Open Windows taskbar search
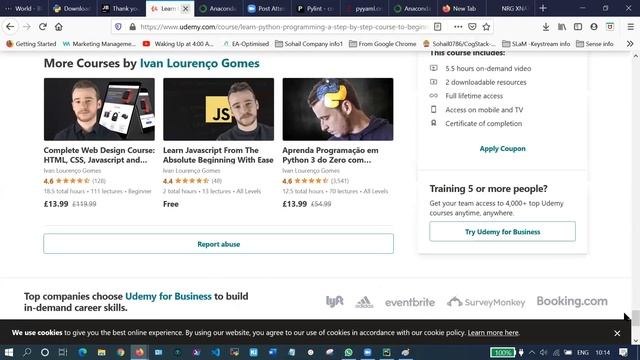The height and width of the screenshot is (360, 640). click(x=27, y=352)
